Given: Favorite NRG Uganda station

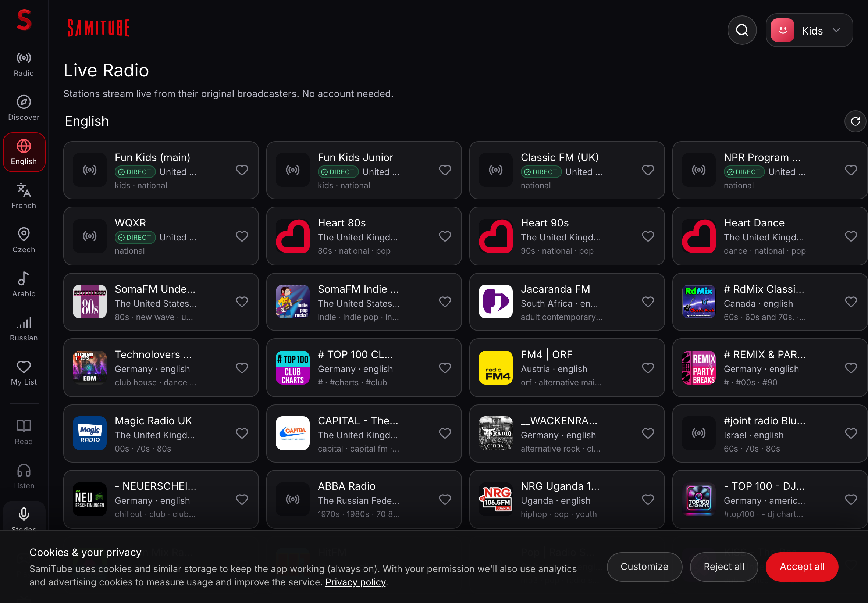Looking at the screenshot, I should coord(648,499).
